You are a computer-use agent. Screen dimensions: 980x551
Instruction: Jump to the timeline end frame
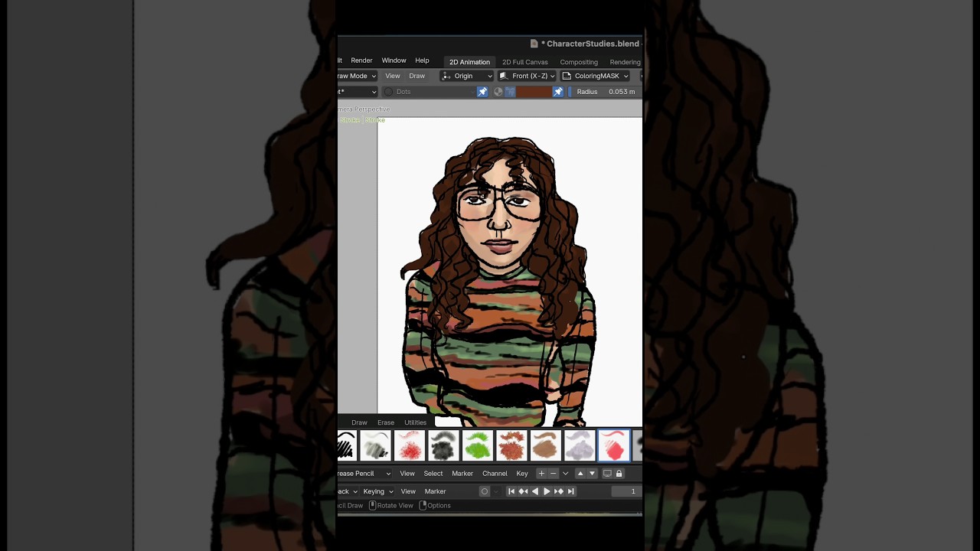[570, 491]
